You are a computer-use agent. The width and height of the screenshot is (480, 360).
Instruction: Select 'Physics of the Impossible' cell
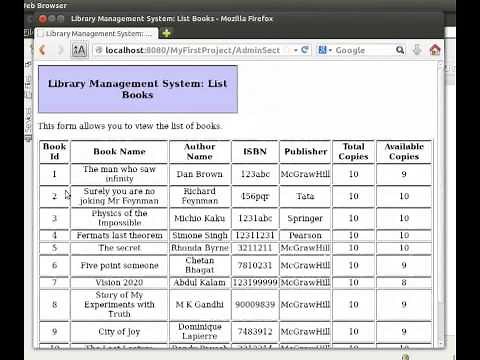click(119, 218)
